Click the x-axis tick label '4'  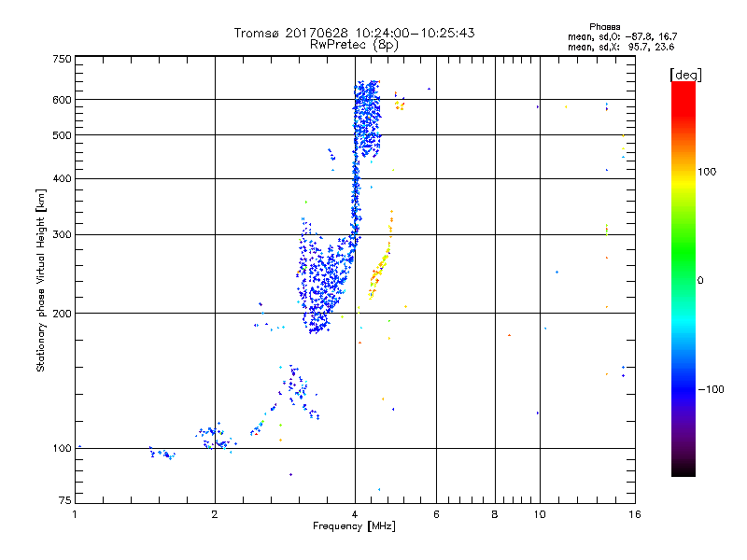[355, 514]
